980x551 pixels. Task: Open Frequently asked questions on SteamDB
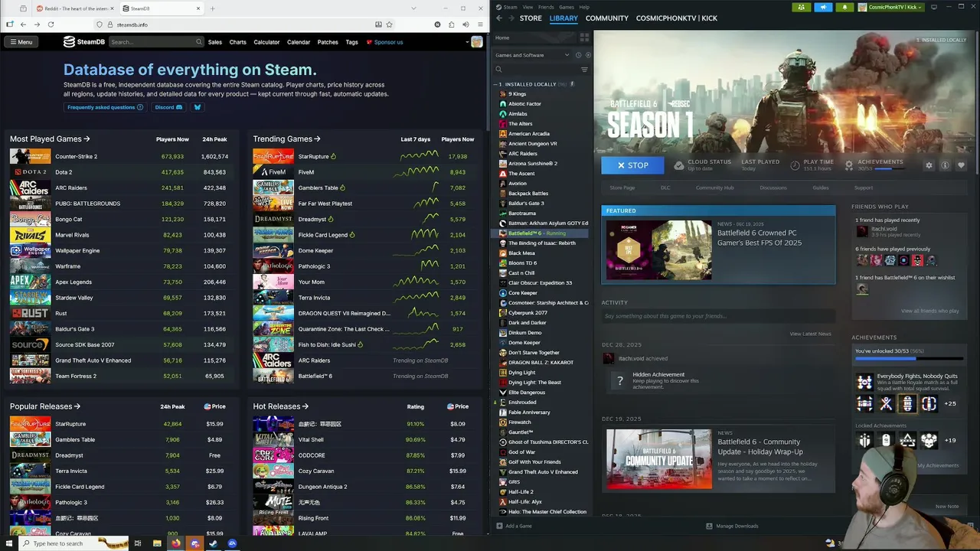[105, 107]
